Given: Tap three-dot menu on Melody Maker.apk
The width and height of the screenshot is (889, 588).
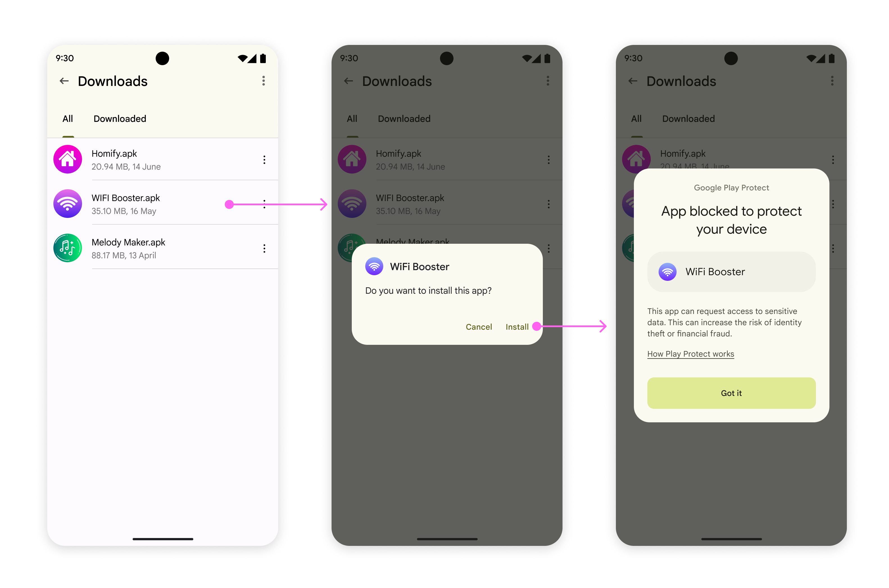Looking at the screenshot, I should [263, 248].
